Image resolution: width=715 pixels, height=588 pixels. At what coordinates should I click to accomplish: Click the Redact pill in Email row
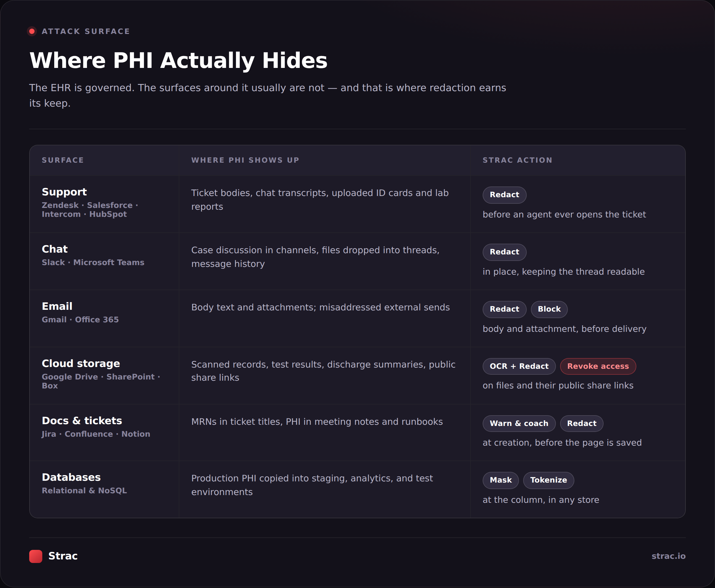504,309
